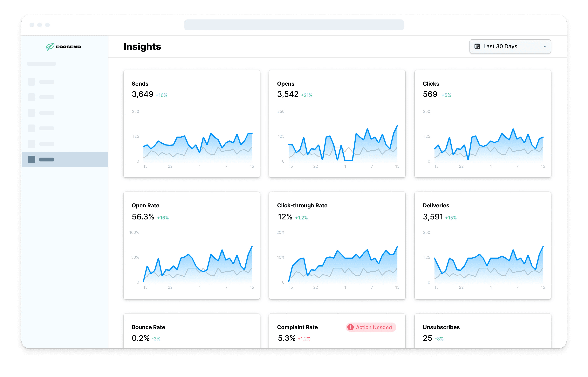This screenshot has height=377, width=588.
Task: Click the red +1.2% Complaint Rate change
Action: pos(304,339)
